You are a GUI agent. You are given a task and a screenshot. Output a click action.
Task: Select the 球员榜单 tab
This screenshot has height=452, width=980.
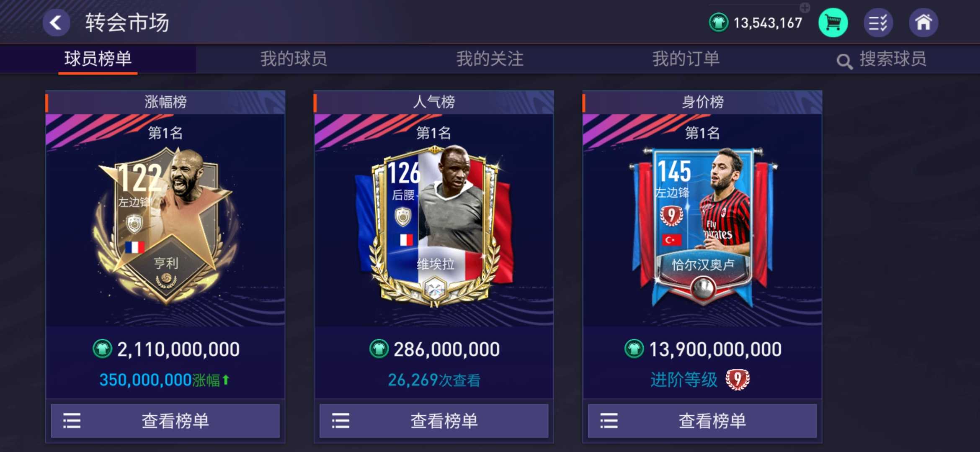pyautogui.click(x=98, y=59)
